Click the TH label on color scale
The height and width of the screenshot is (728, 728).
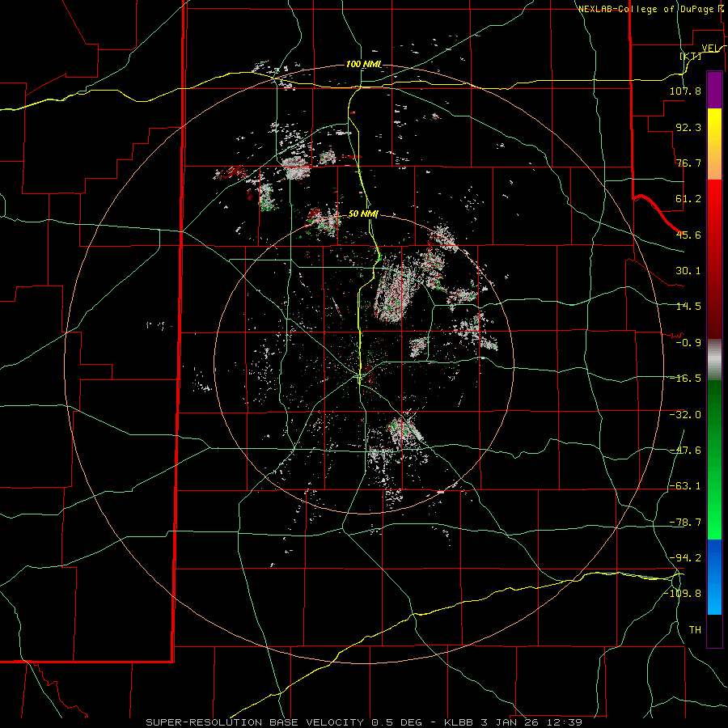695,630
